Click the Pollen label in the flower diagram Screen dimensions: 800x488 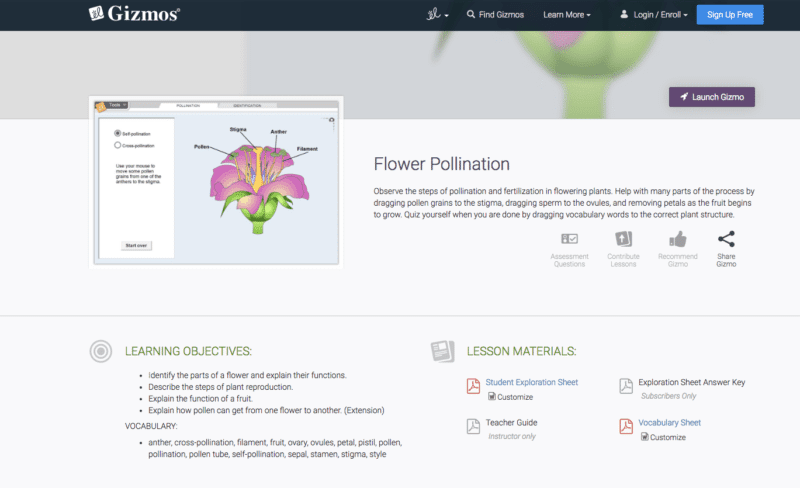coord(201,147)
